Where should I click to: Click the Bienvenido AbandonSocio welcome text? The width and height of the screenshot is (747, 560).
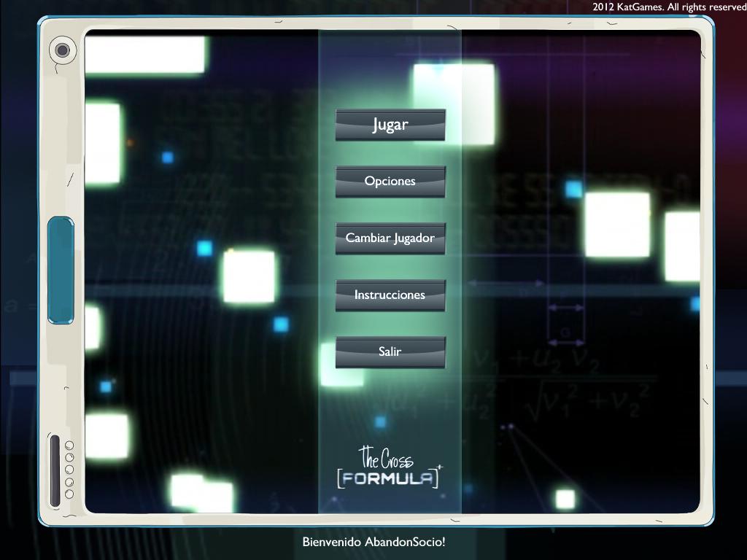[x=373, y=542]
